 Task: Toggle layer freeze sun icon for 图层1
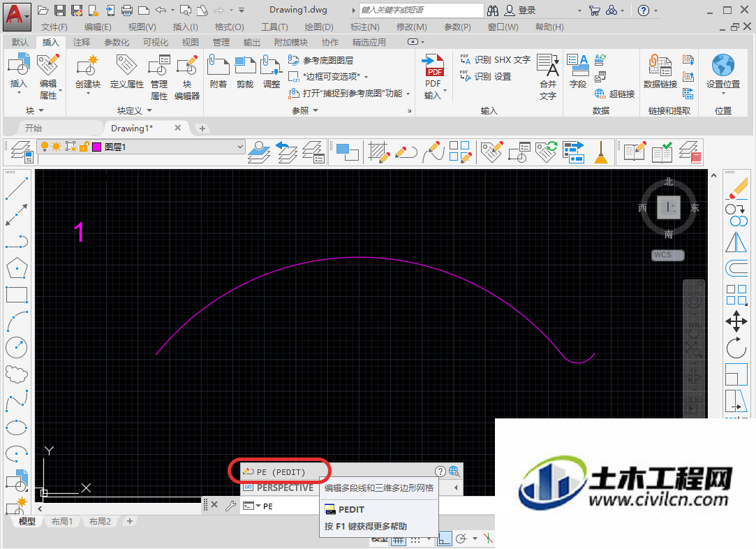57,147
